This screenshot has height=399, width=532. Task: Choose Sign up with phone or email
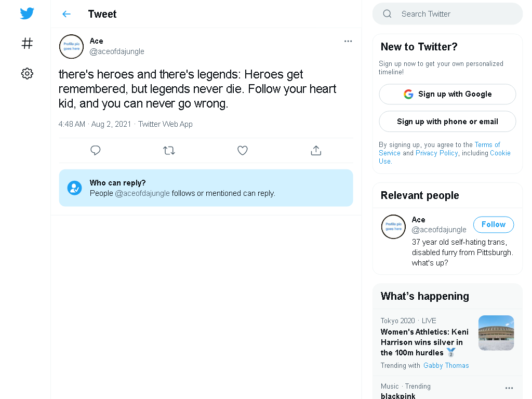tap(447, 122)
